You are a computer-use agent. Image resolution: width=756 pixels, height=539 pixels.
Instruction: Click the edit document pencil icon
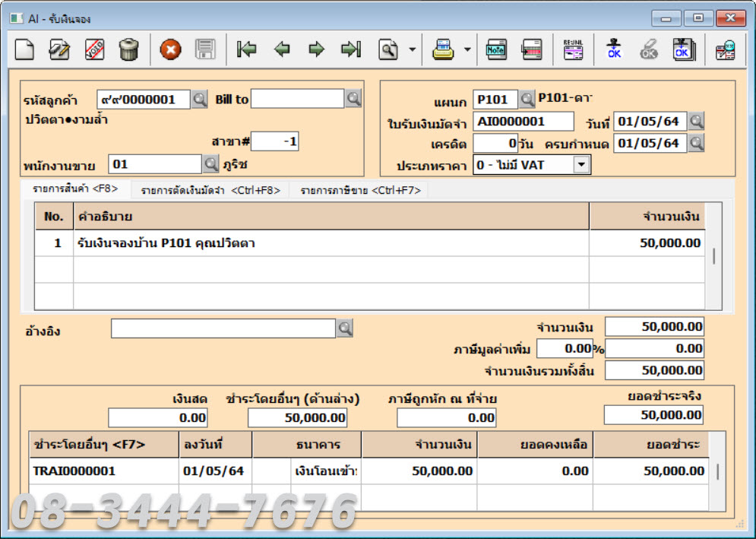click(x=60, y=49)
